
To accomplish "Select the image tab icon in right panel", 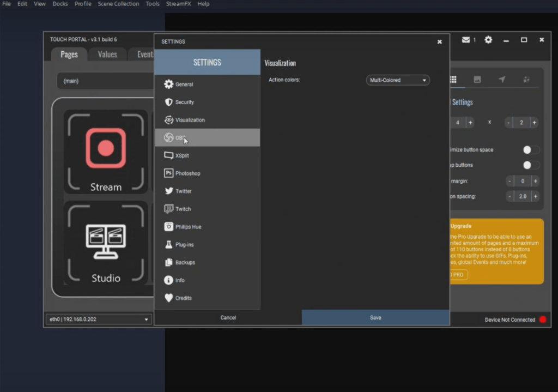I will tap(477, 80).
